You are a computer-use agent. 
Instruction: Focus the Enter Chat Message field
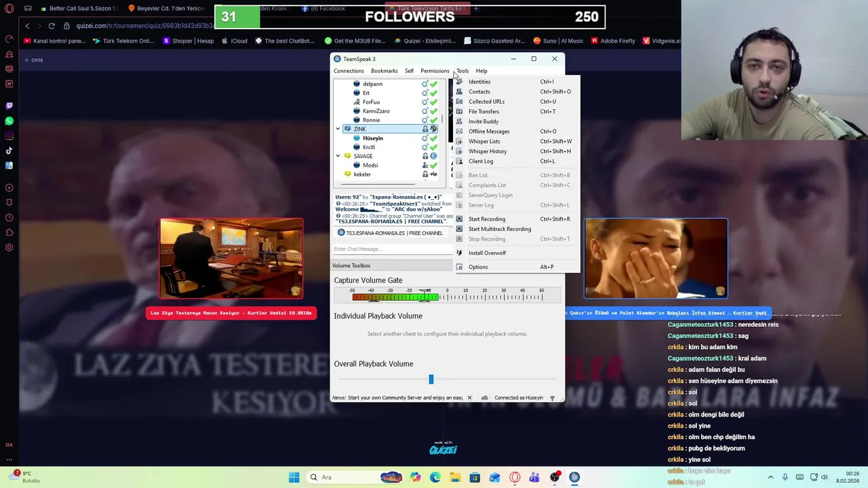392,249
